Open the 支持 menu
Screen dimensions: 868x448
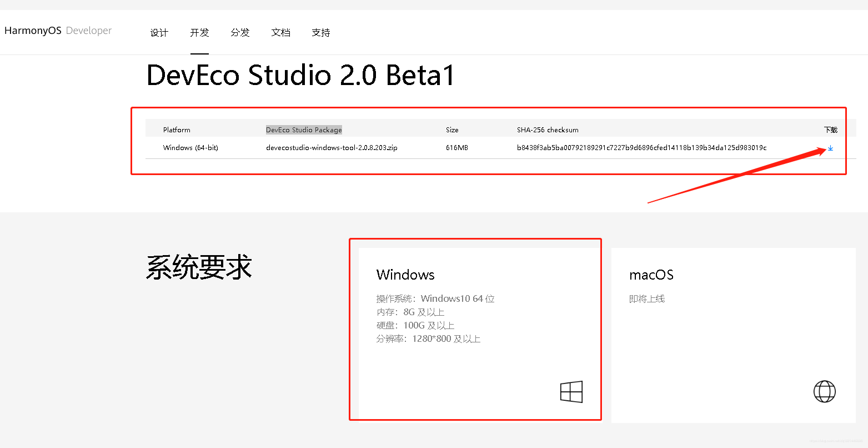tap(321, 33)
